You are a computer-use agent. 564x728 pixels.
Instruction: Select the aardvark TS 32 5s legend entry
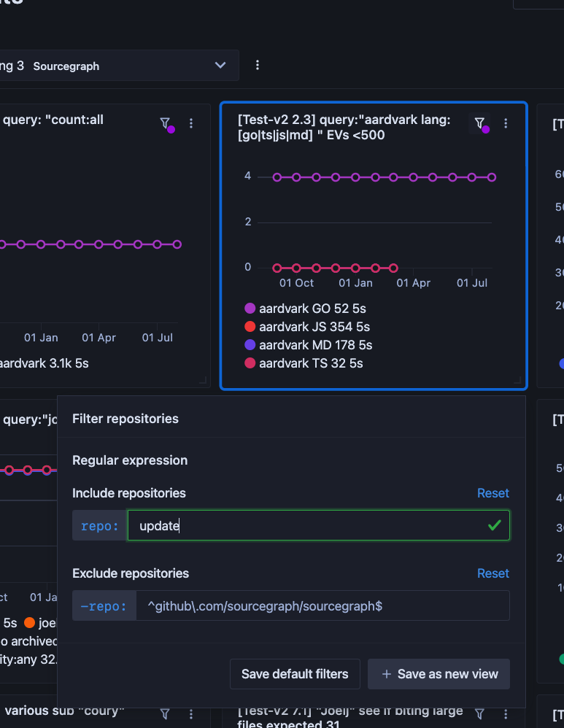click(x=304, y=363)
